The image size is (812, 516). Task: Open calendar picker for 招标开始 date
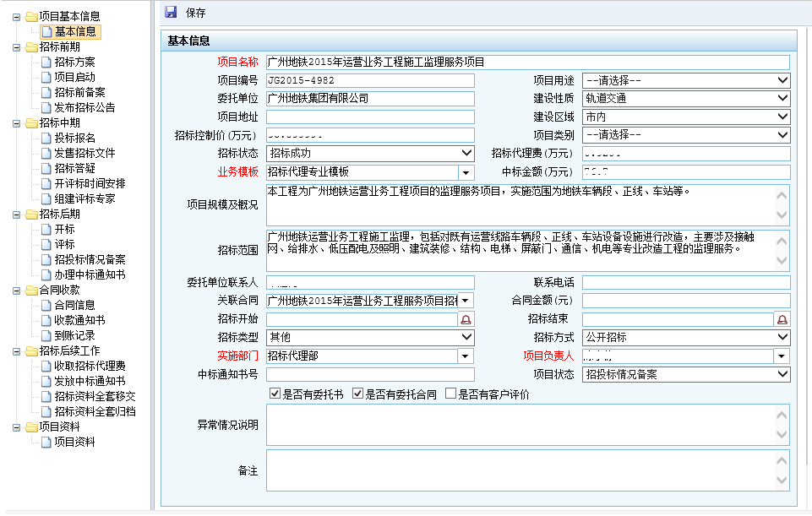pos(466,319)
